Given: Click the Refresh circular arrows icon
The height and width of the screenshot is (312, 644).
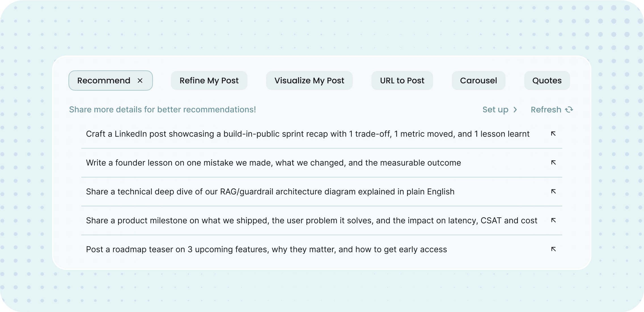Looking at the screenshot, I should point(569,110).
